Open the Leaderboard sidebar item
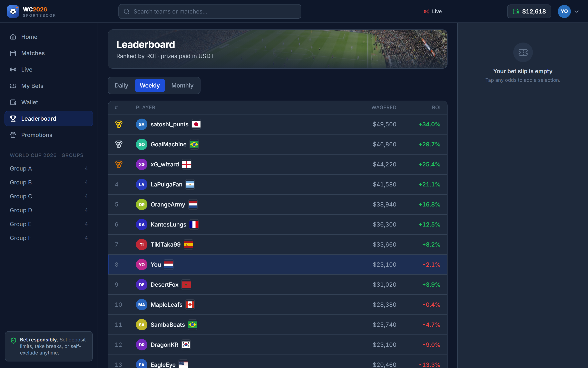Image resolution: width=588 pixels, height=368 pixels. 49,119
